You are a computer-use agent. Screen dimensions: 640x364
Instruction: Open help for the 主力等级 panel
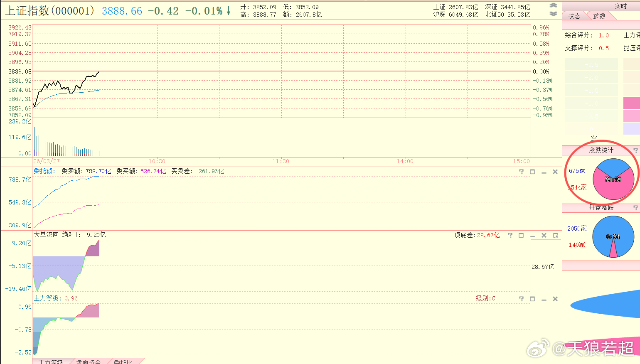(521, 299)
